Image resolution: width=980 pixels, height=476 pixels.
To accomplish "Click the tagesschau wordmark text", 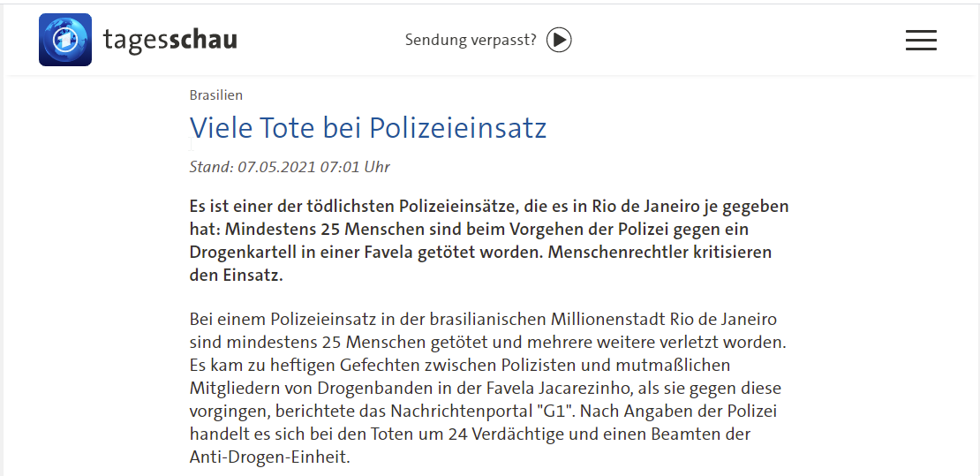I will tap(170, 40).
